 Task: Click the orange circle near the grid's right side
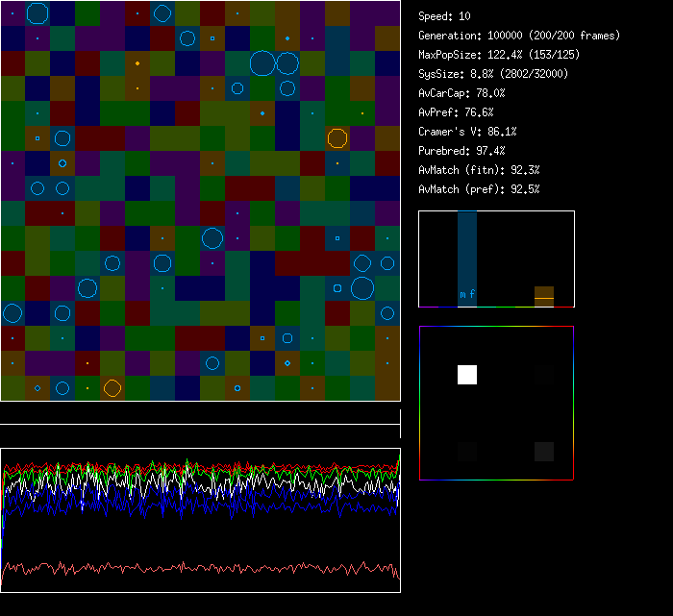pyautogui.click(x=336, y=137)
